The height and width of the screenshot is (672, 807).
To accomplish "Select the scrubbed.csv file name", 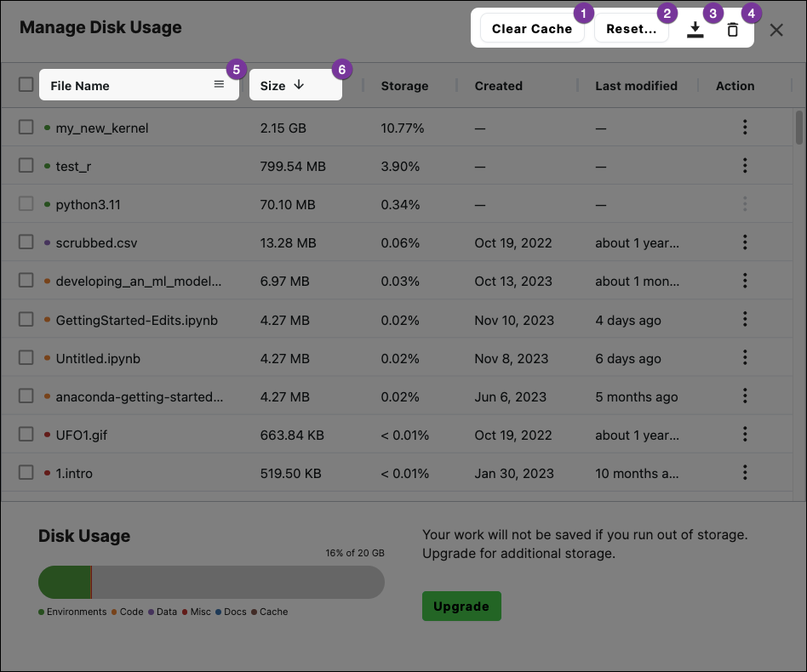I will 96,242.
